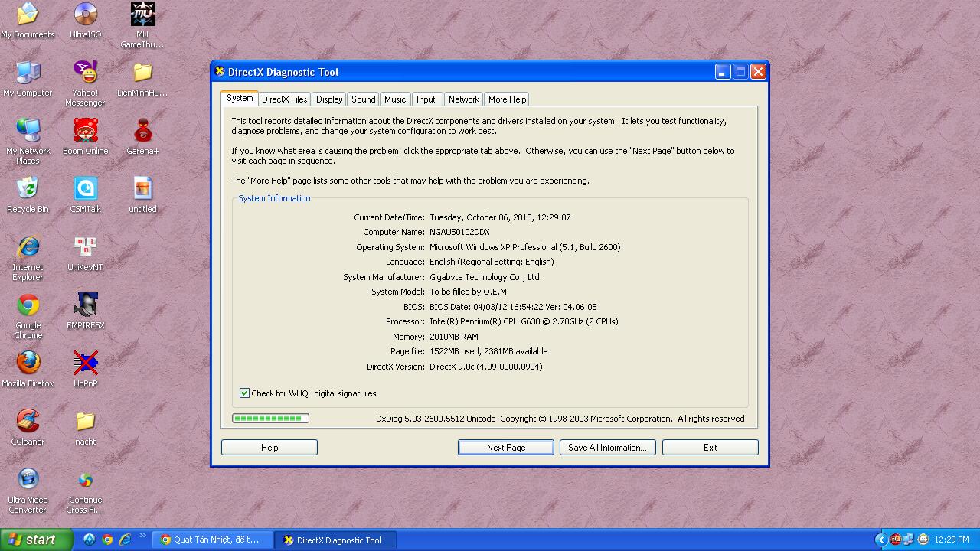This screenshot has width=980, height=551.
Task: Click Save All Information button
Action: 607,448
